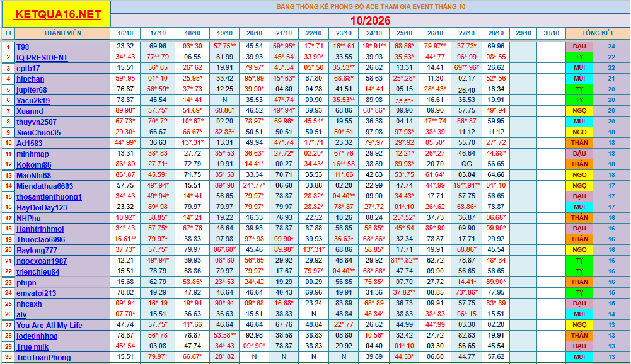
Task: Open the ngocxoan1987 member link
Action: tap(42, 261)
